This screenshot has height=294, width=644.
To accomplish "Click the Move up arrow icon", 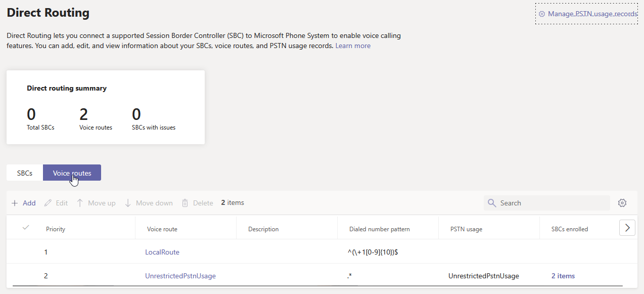I will (80, 202).
